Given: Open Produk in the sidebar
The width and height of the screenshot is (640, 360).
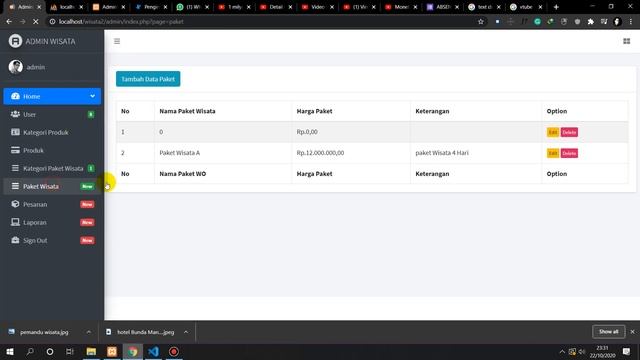Looking at the screenshot, I should pyautogui.click(x=52, y=150).
